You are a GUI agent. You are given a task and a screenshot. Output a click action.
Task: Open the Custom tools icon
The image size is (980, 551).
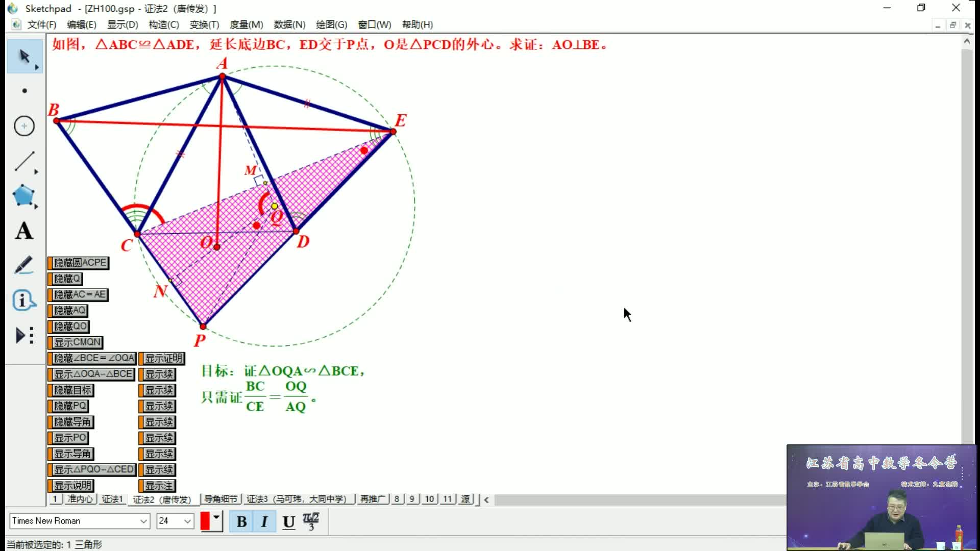(24, 335)
